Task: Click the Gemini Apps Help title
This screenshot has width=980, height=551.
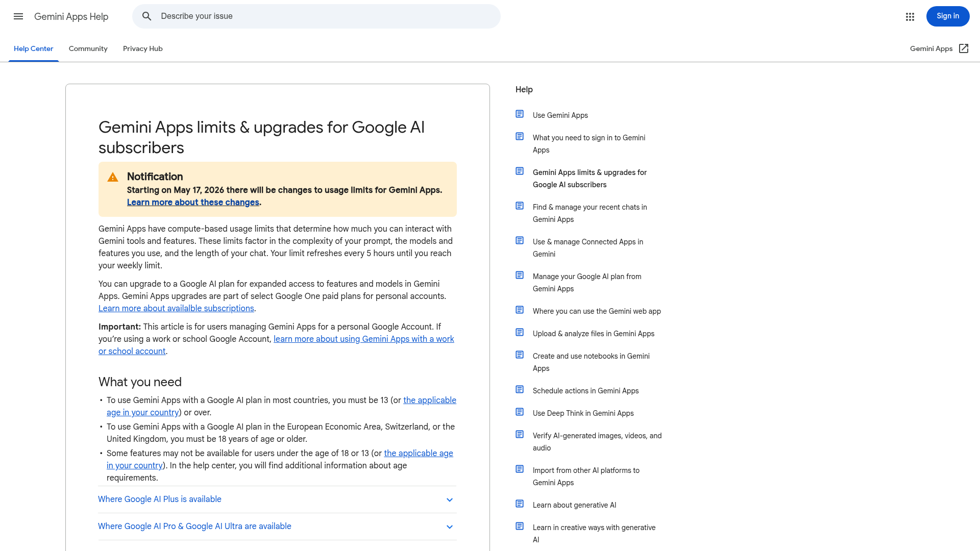Action: [x=71, y=17]
